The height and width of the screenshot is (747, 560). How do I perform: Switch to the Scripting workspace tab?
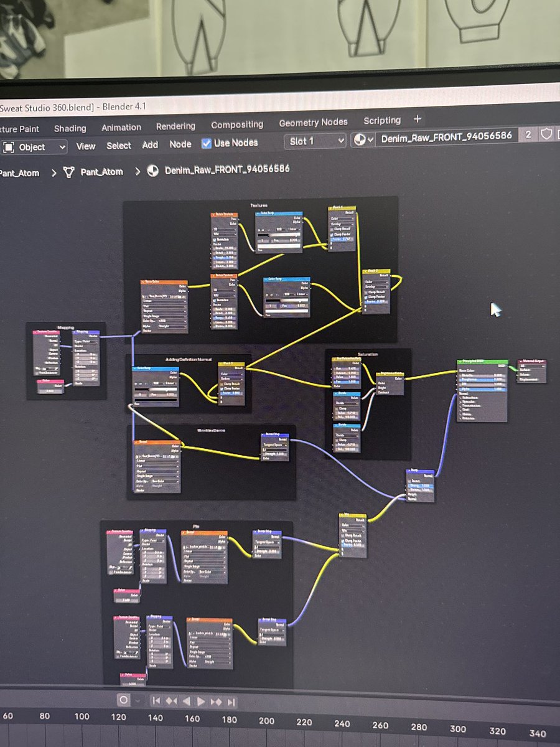pos(382,121)
